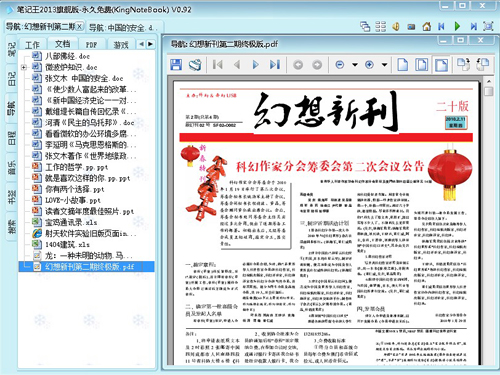
Task: Open the 文档 category tab
Action: pos(62,44)
